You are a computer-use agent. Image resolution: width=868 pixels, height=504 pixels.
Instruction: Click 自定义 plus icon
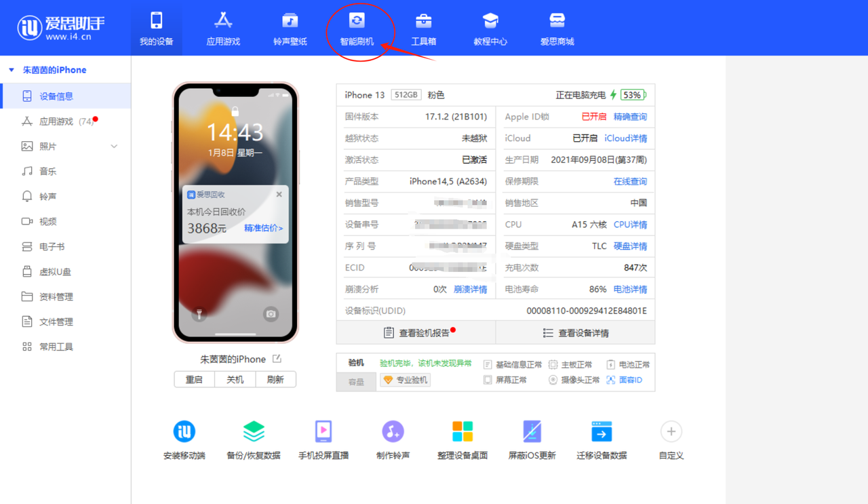coord(671,432)
